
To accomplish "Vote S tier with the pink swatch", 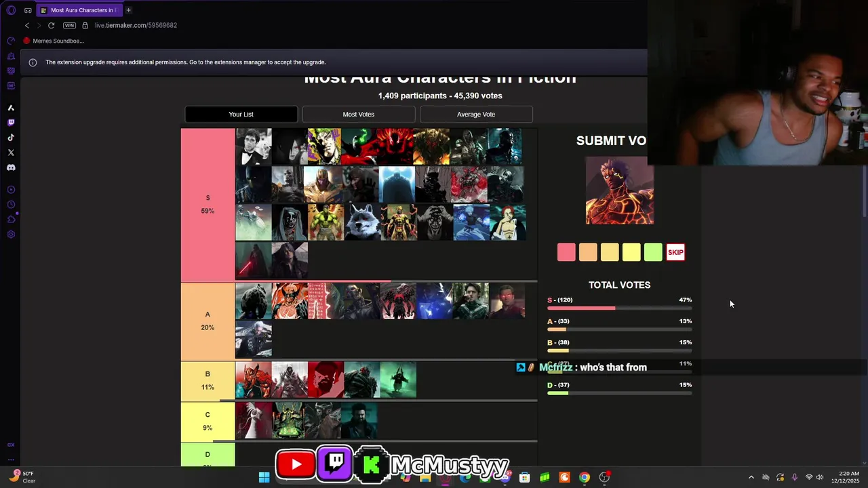I will [566, 252].
